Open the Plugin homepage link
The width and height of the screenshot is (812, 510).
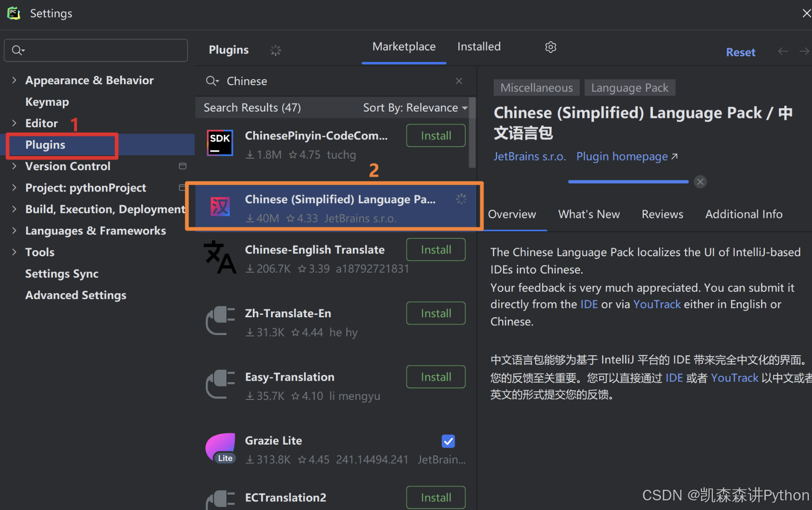click(627, 157)
